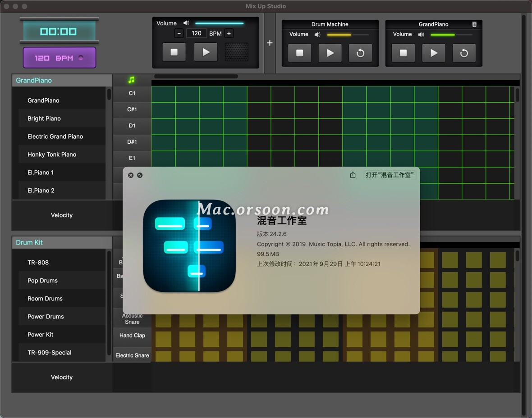Select El.Piano 2 instrument
Viewport: 532px width, 418px height.
pyautogui.click(x=62, y=190)
